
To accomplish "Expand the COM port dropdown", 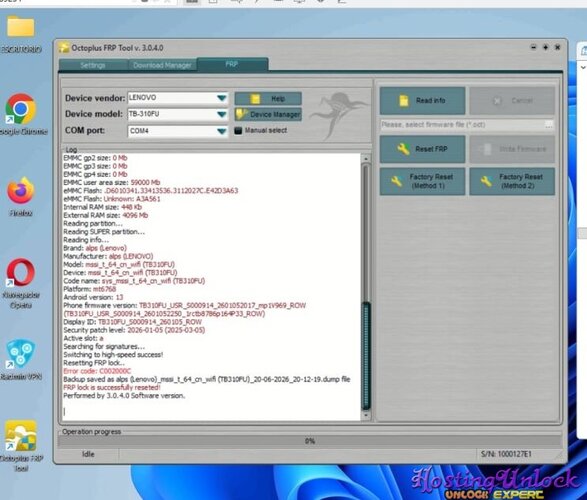I will (x=222, y=131).
